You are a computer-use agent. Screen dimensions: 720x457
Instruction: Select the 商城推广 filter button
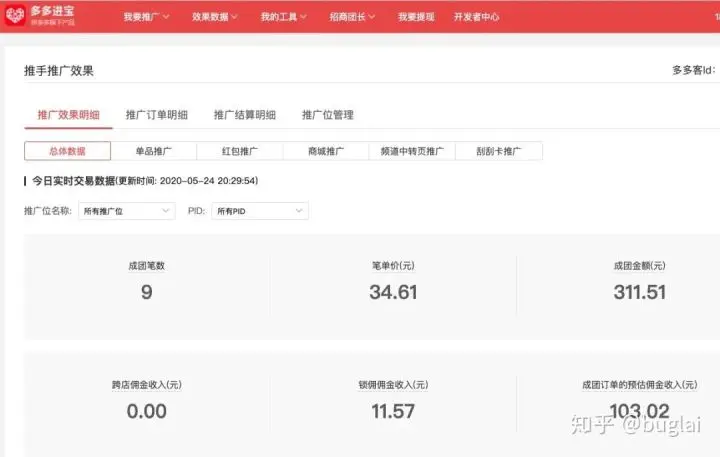pyautogui.click(x=326, y=151)
